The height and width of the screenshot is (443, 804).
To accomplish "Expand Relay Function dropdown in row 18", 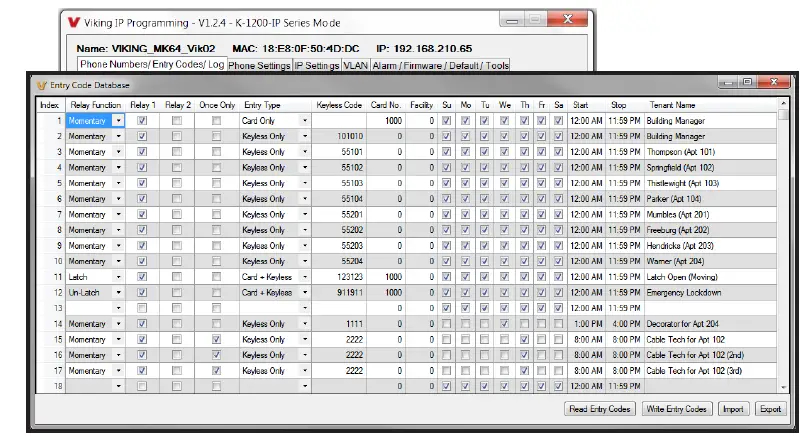I will pos(118,386).
